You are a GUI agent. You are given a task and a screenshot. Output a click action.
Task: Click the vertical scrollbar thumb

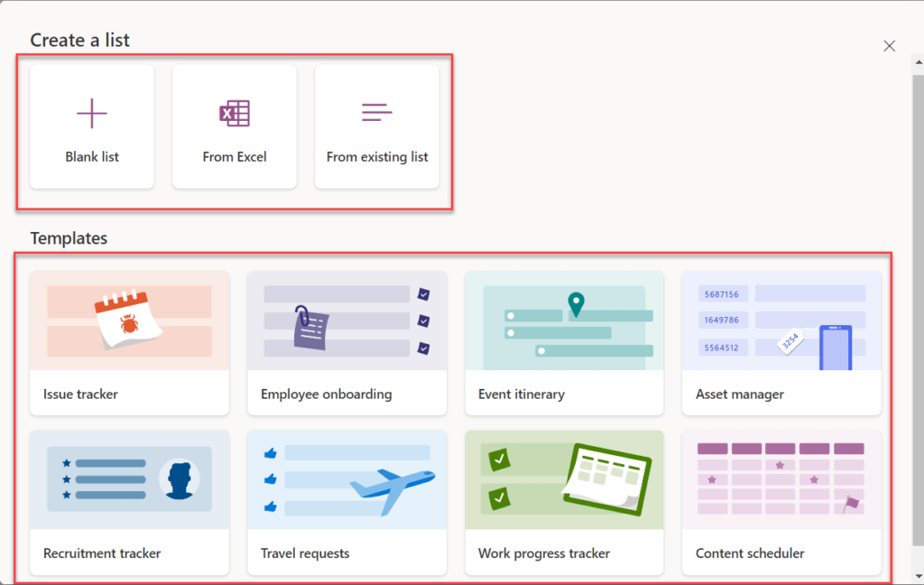click(x=919, y=311)
